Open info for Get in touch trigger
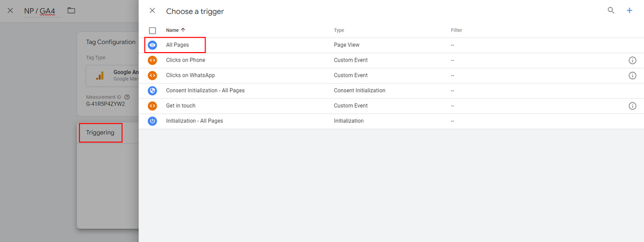Screen dimensions: 644x242 632,106
